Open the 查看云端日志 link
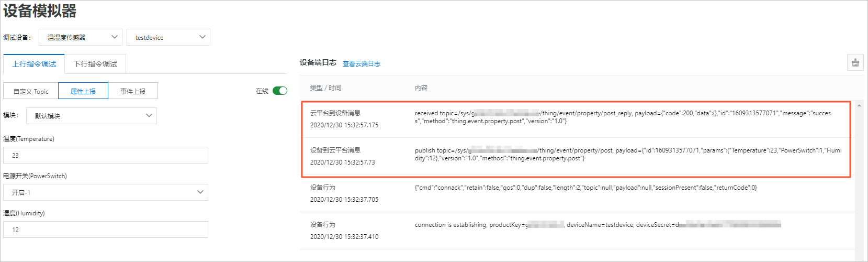 point(362,64)
